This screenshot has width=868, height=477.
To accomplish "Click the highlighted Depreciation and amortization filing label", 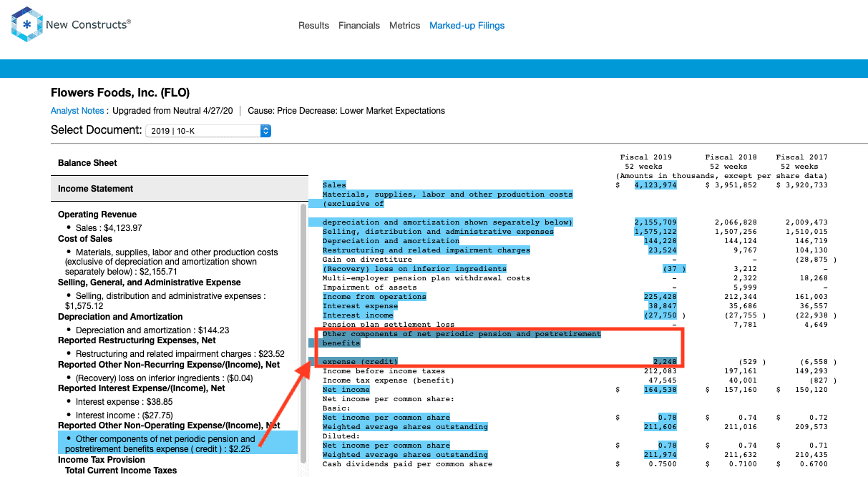I will click(x=391, y=241).
